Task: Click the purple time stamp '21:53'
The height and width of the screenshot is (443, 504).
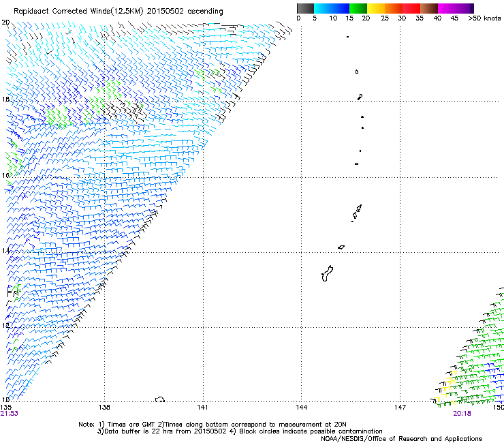Action: coord(10,414)
